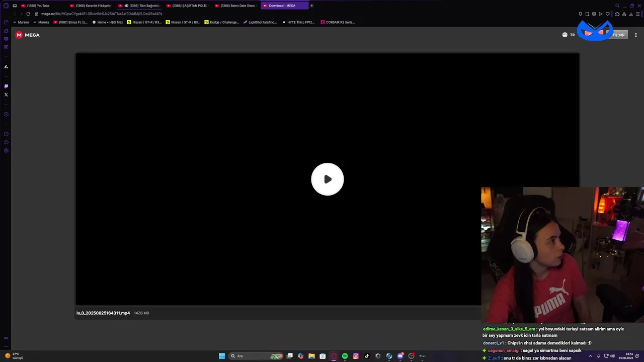The image size is (644, 362).
Task: Open the Microsoft Store taskbar icon
Action: 323,356
